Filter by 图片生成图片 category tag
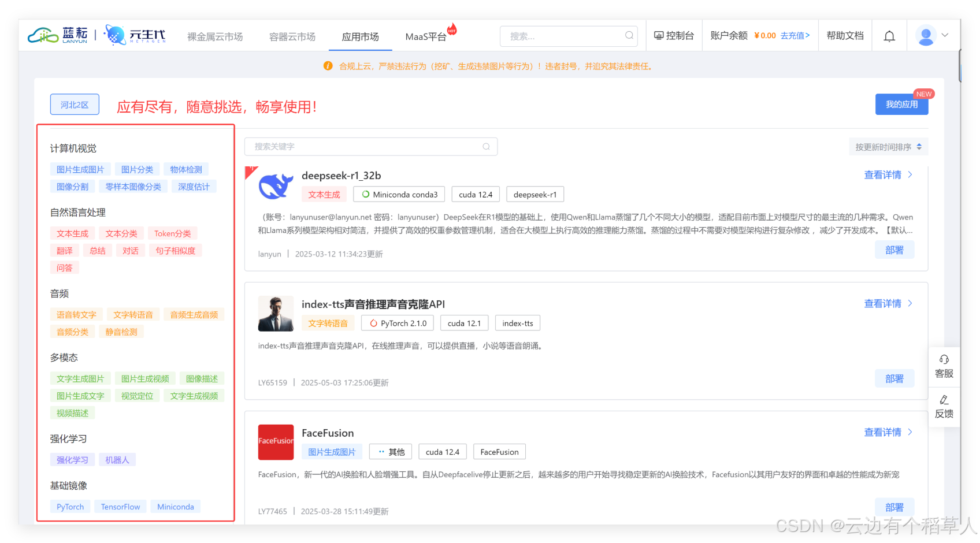Image resolution: width=980 pixels, height=543 pixels. pos(80,169)
